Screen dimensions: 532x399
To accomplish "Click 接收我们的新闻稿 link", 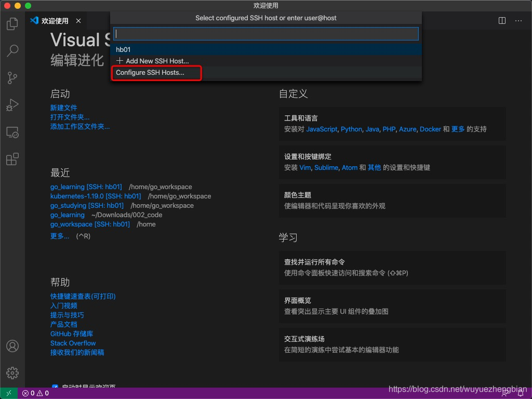I will [x=77, y=353].
